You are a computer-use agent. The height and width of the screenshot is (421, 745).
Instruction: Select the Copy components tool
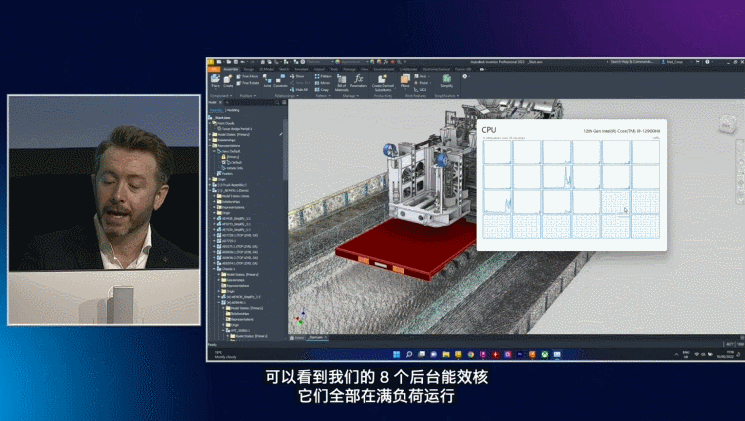pos(322,89)
